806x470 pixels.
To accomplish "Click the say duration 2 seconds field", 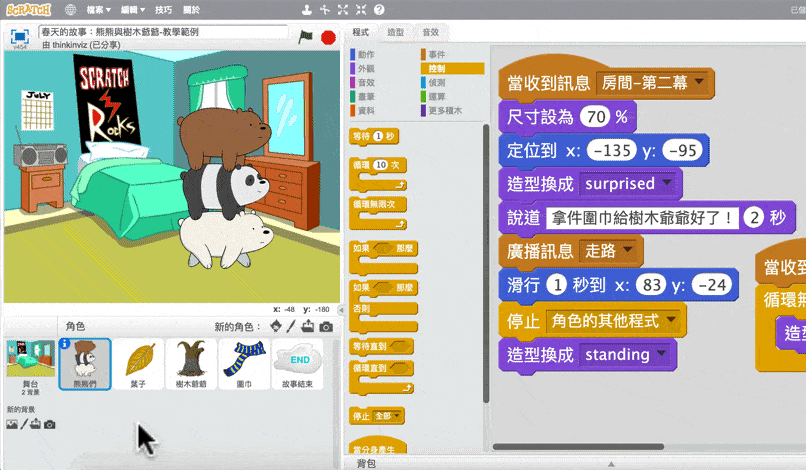I will click(754, 218).
